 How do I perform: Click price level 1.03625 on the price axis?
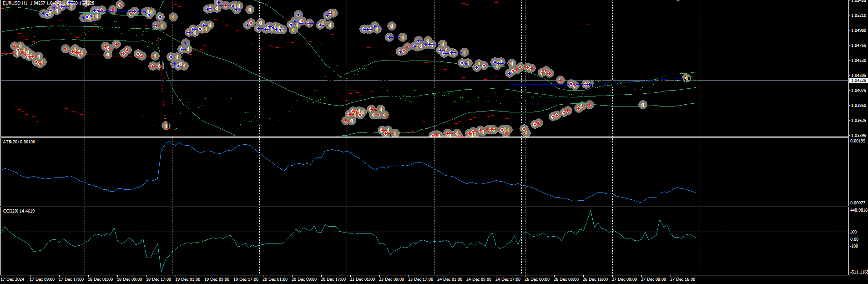858,121
